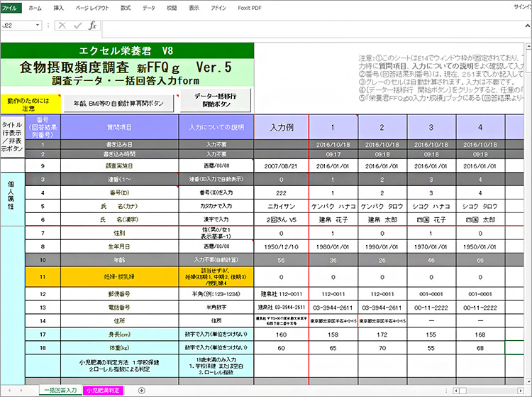
Task: Click the サインイン link at top right
Action: [x=523, y=7]
